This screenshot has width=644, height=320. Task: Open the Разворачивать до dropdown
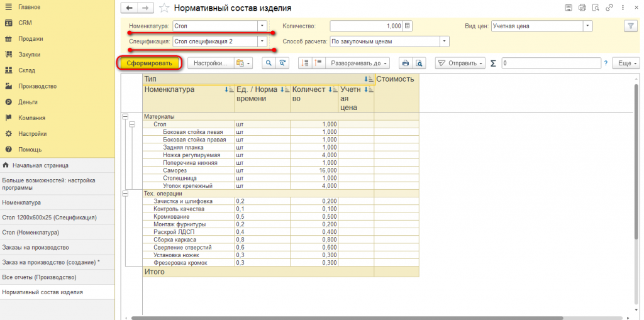(x=357, y=63)
